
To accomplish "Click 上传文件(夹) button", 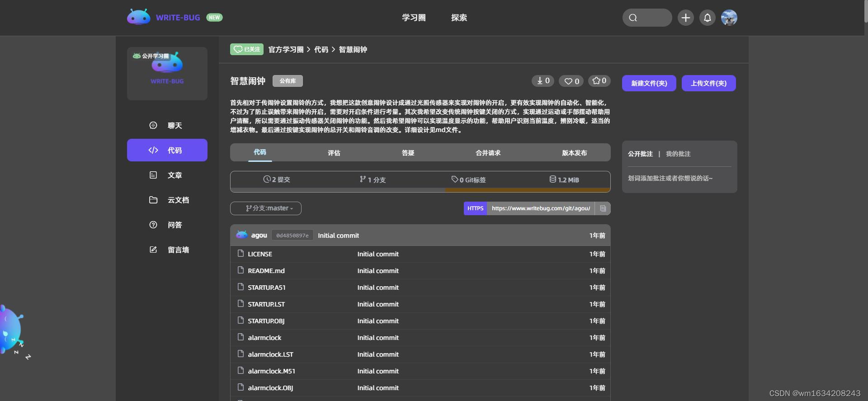I will pos(708,83).
